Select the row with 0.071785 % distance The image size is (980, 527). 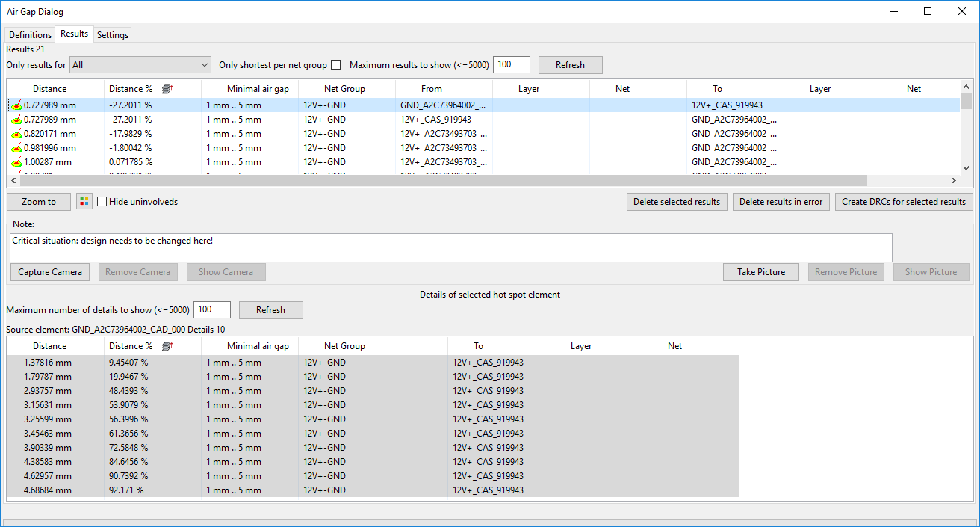click(484, 162)
